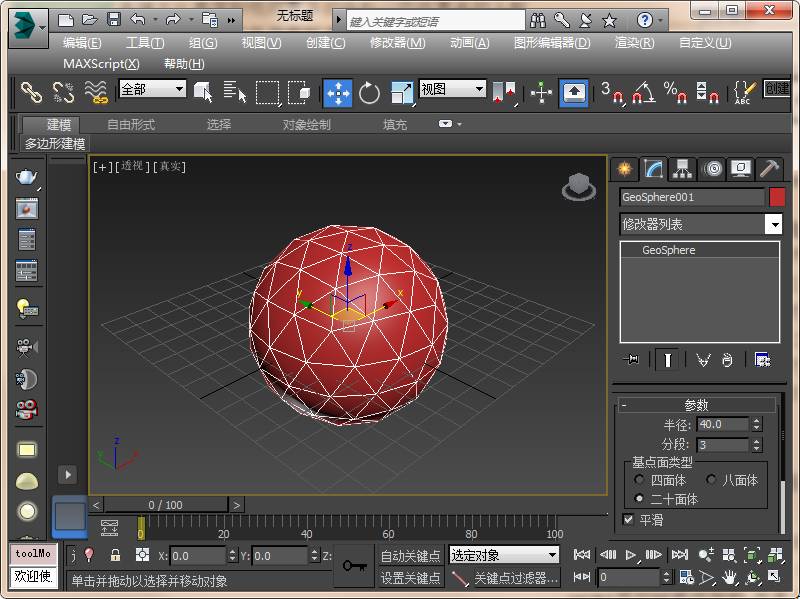The height and width of the screenshot is (599, 800).
Task: Click the 分段 value field
Action: pos(722,444)
